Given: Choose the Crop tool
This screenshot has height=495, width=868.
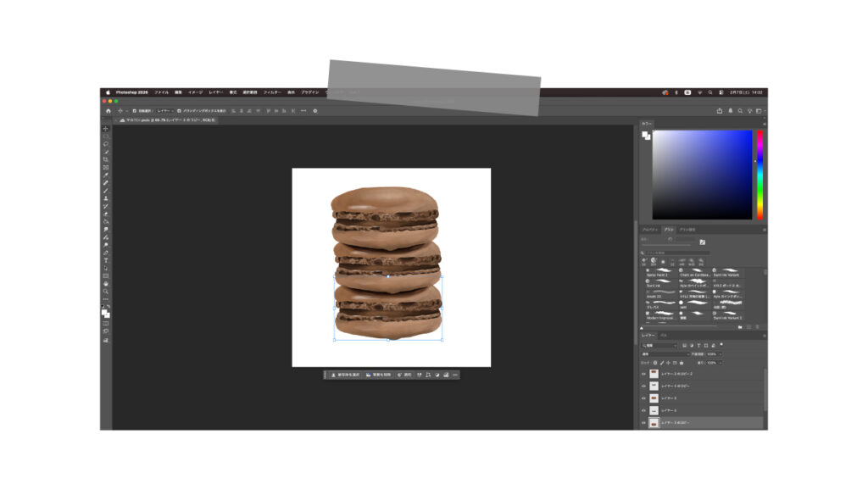Looking at the screenshot, I should tap(102, 158).
